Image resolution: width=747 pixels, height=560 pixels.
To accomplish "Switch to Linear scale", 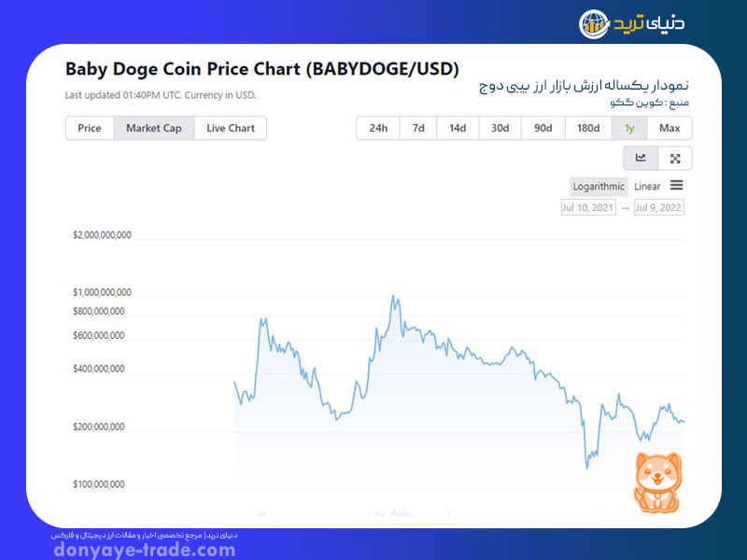I will 647,186.
